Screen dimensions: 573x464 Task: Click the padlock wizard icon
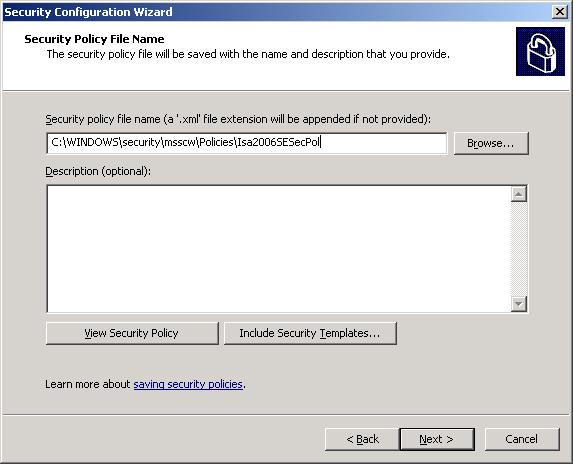point(540,52)
